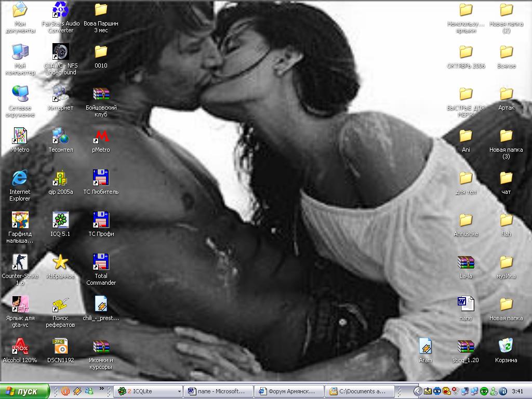
Task: Switch to the папе Microsoft Word window
Action: tap(219, 391)
